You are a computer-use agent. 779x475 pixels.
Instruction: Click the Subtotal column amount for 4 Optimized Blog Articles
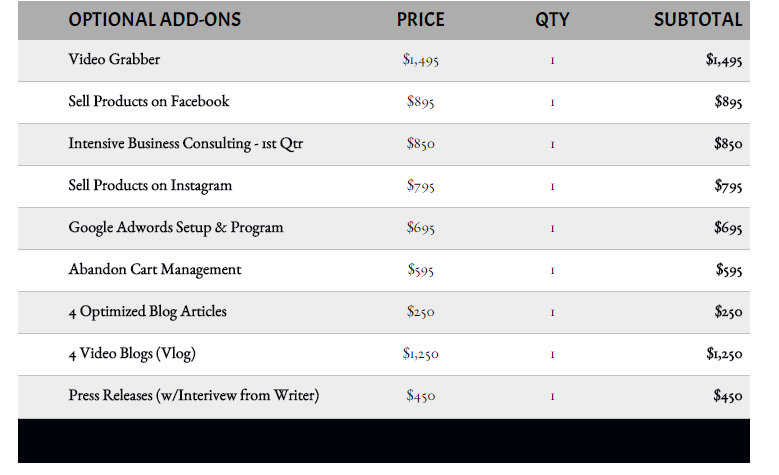tap(728, 312)
